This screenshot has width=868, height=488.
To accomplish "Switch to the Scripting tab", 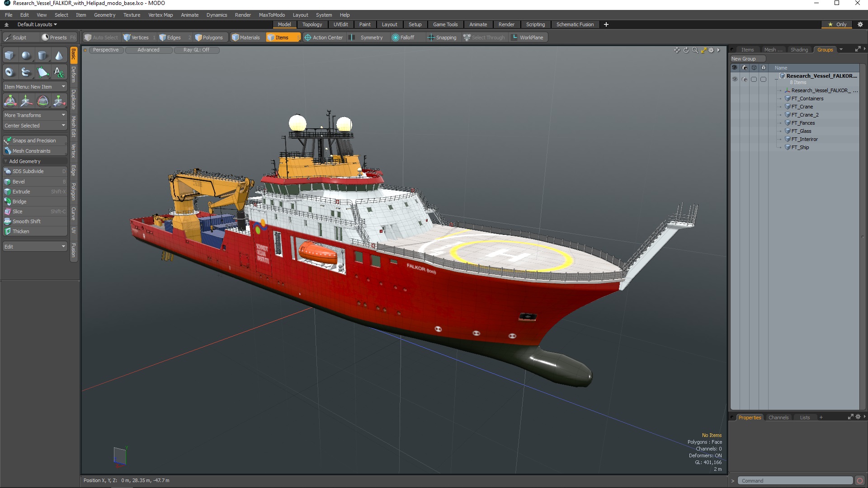I will pos(536,24).
